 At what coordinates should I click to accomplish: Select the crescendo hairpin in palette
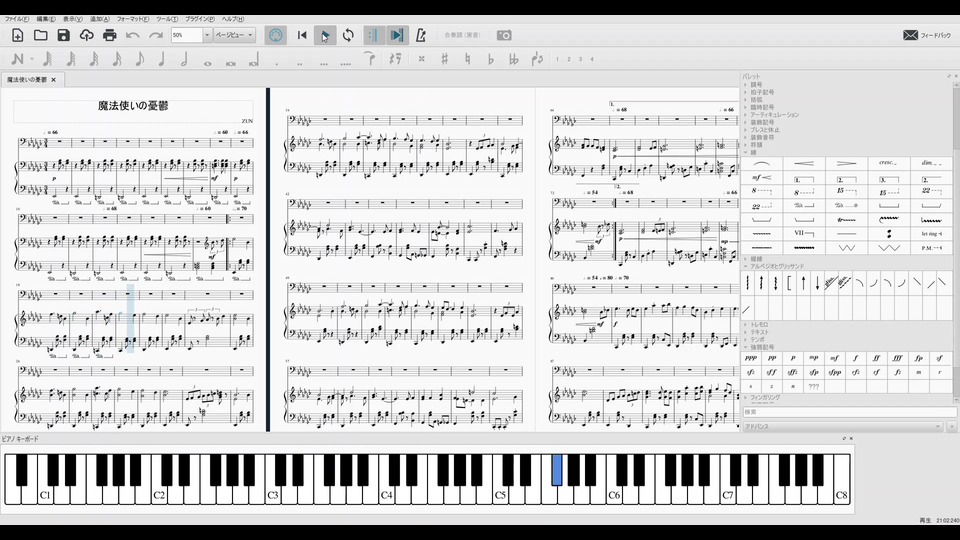point(804,163)
